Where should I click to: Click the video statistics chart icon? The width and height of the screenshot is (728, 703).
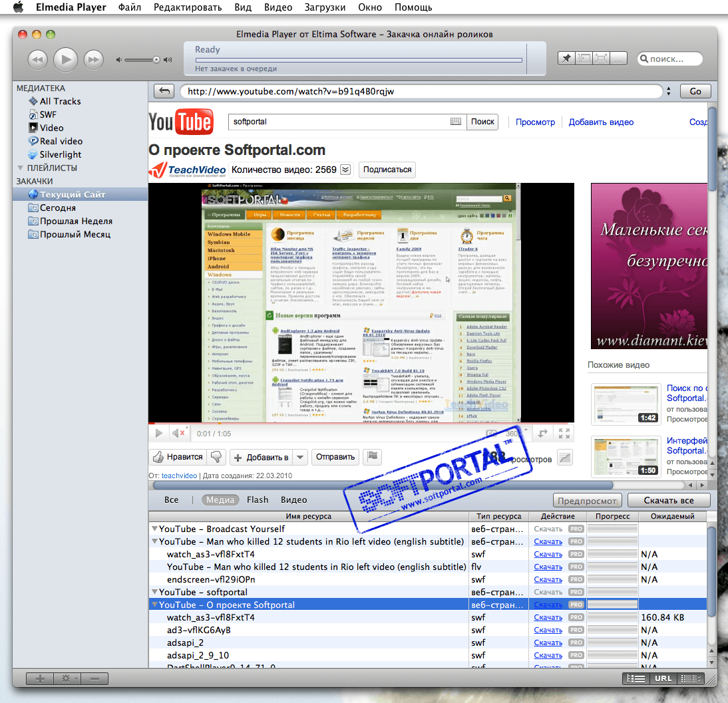pos(564,458)
